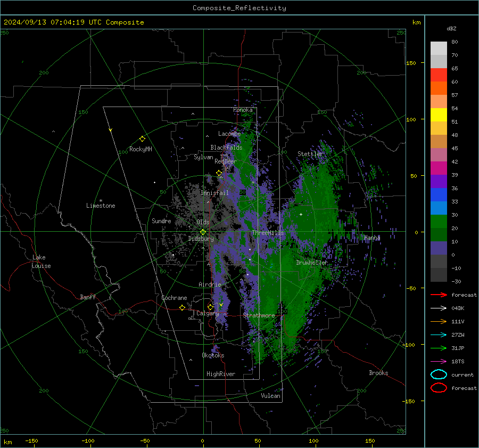Image resolution: width=479 pixels, height=448 pixels.
Task: Click the 2024/09/13 07:04:19 UTC timestamp
Action: (73, 22)
